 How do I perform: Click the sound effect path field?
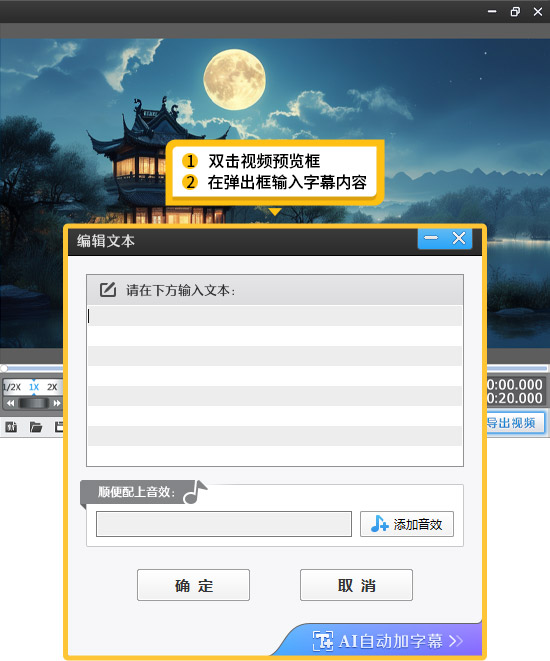(x=224, y=524)
